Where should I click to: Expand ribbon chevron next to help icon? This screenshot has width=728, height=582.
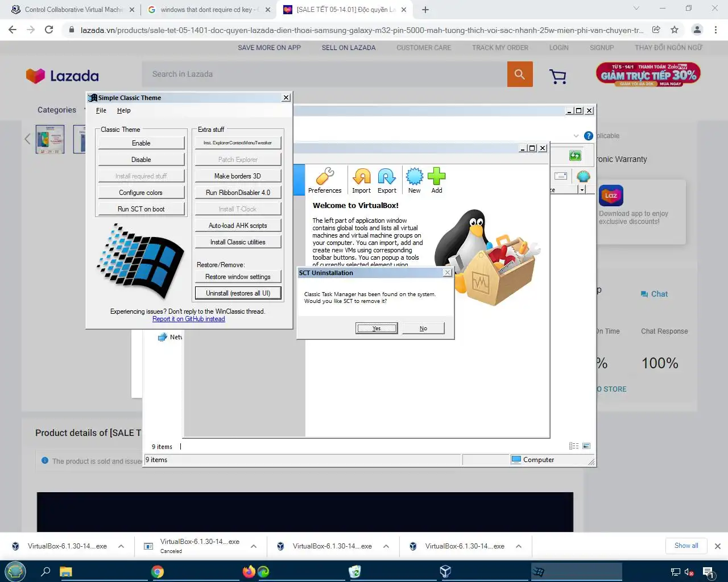(x=576, y=136)
